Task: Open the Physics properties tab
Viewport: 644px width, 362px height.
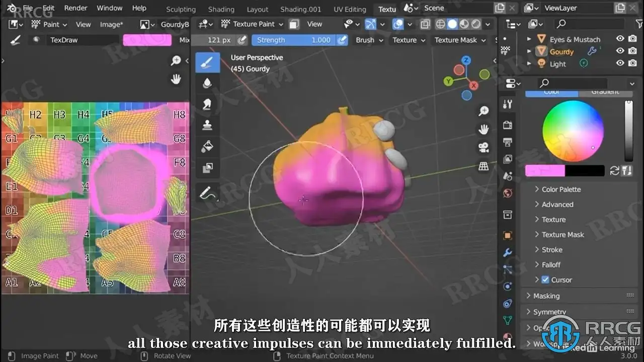Action: point(507,287)
